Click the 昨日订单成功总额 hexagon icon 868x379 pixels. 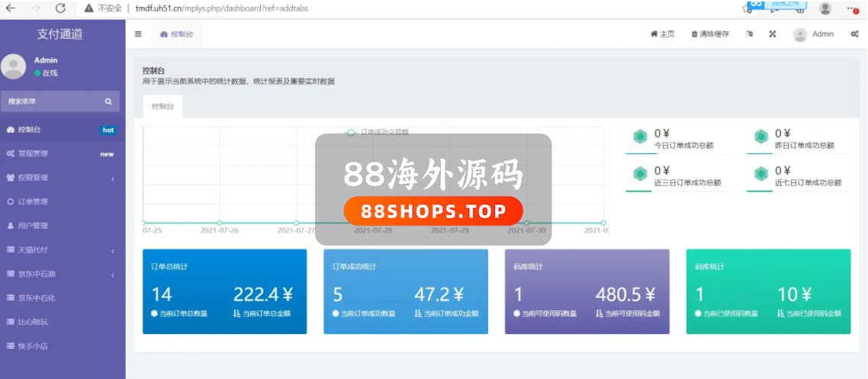[x=760, y=137]
